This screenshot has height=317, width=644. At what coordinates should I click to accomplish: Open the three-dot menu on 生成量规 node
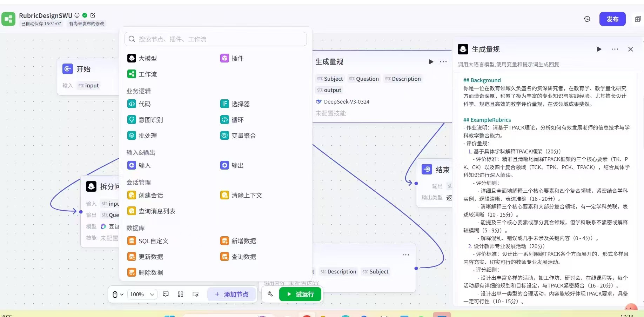tap(443, 62)
